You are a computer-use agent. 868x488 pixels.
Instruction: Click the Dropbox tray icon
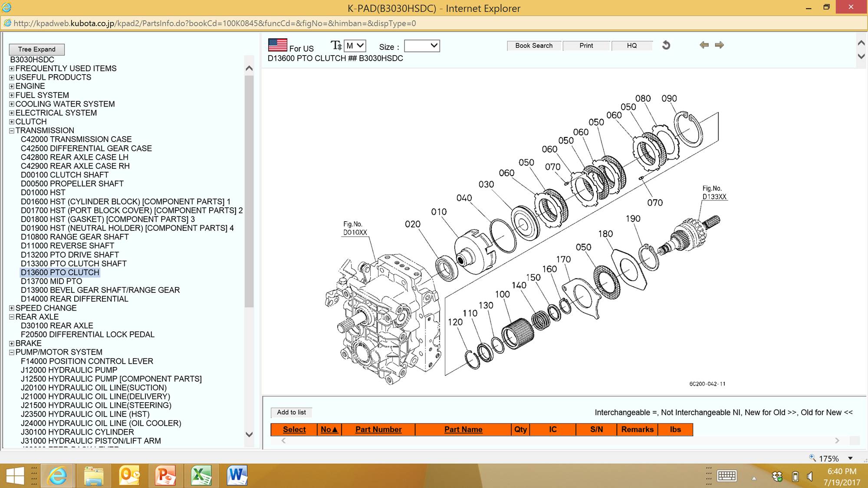click(x=777, y=477)
